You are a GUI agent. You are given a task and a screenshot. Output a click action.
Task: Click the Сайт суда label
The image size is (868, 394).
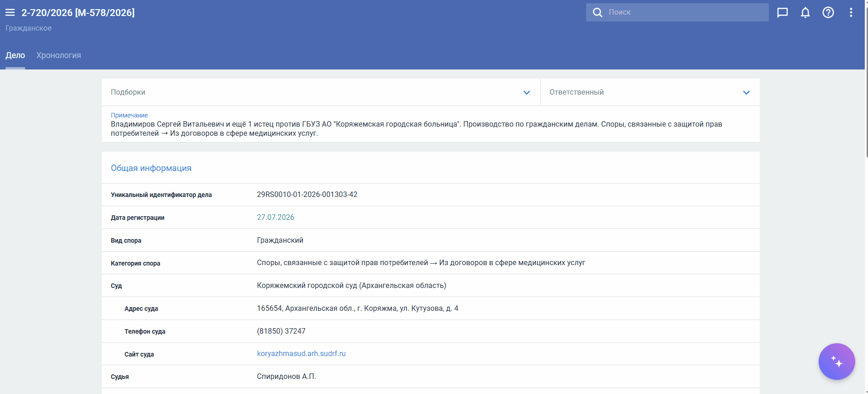pyautogui.click(x=139, y=354)
